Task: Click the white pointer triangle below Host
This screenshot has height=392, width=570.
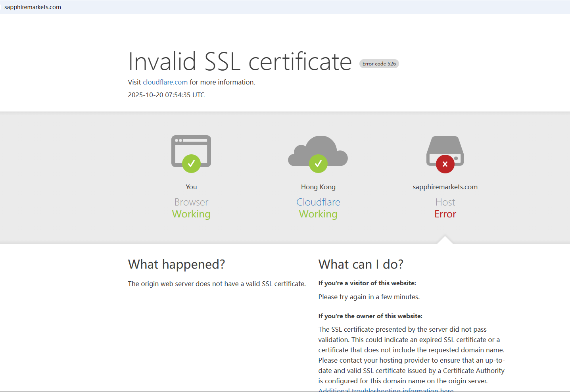Action: point(445,240)
